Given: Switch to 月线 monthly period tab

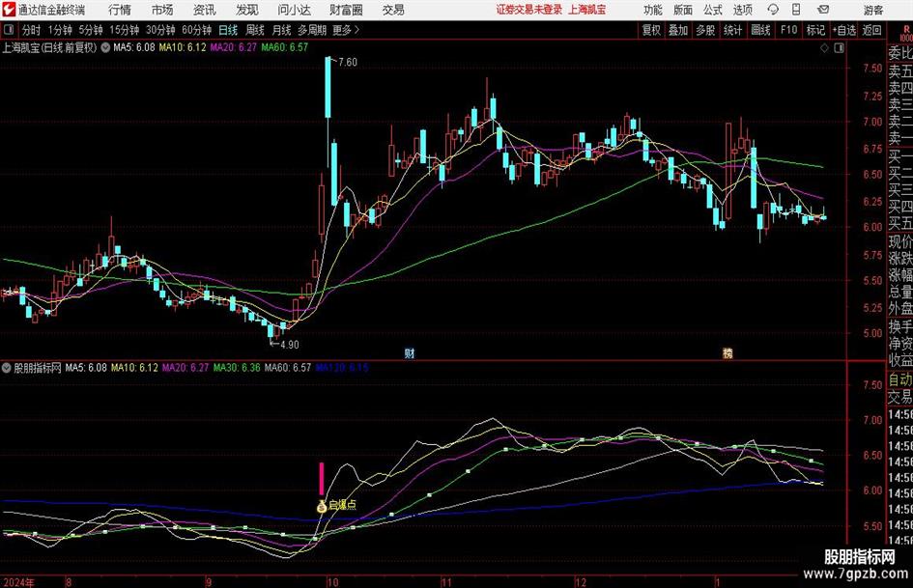Looking at the screenshot, I should click(282, 30).
